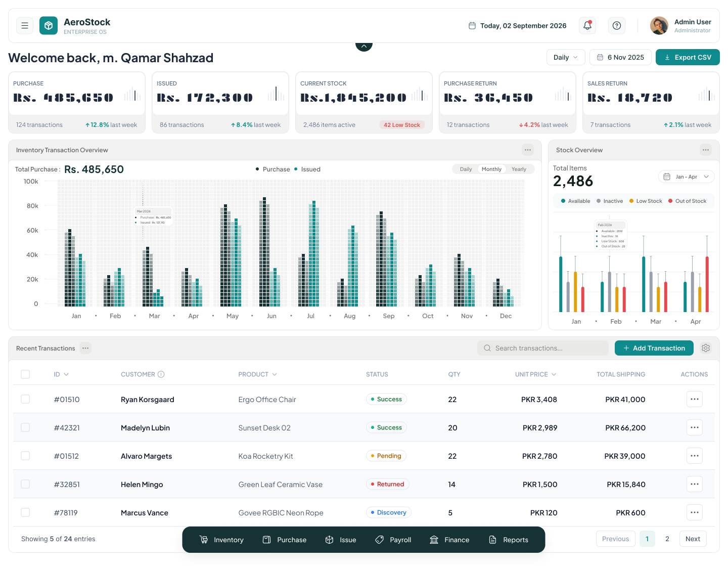This screenshot has height=569, width=728.
Task: Sort by the ID column
Action: click(61, 374)
